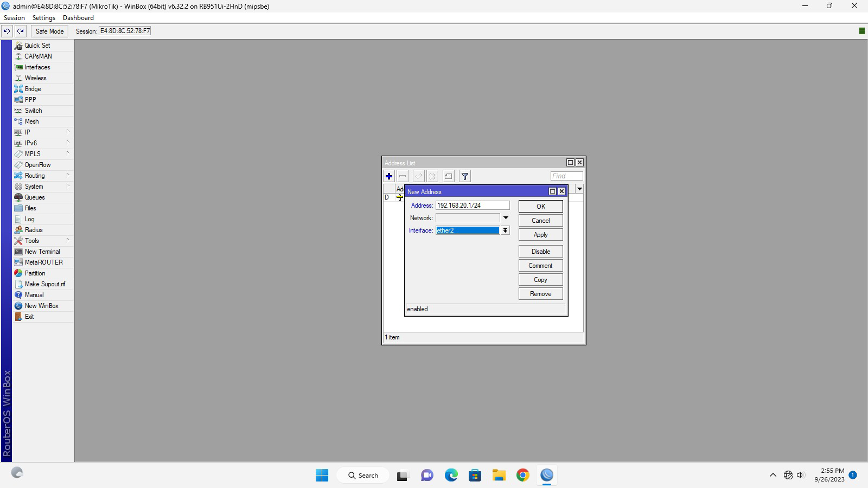
Task: Open File Explorer from the taskbar
Action: point(499,475)
